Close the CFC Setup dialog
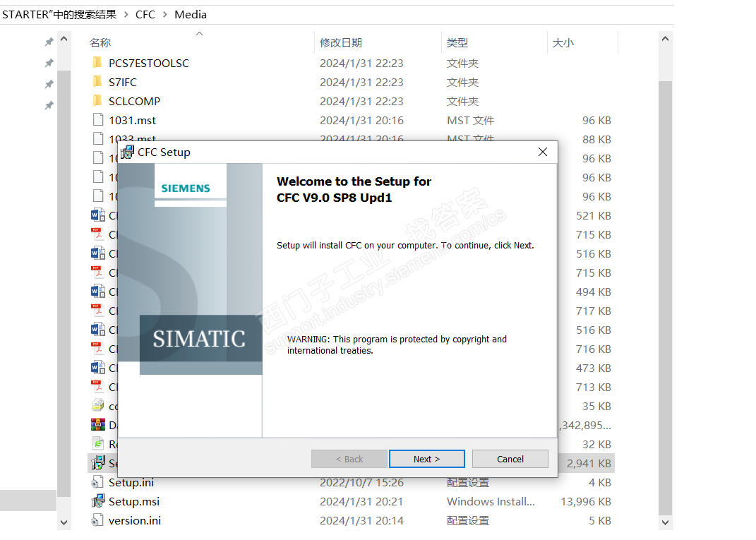Viewport: 756px width, 540px height. [542, 152]
